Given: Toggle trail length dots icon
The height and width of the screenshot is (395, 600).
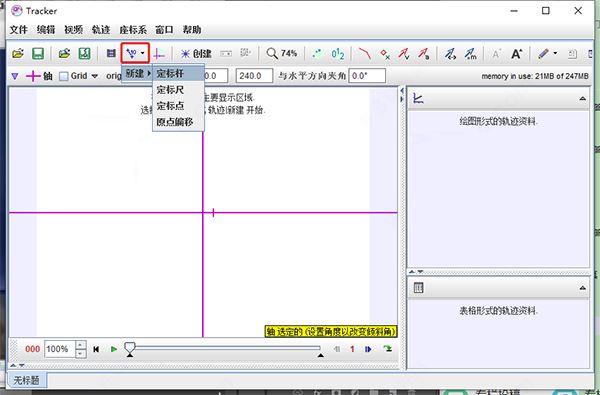Looking at the screenshot, I should [317, 54].
